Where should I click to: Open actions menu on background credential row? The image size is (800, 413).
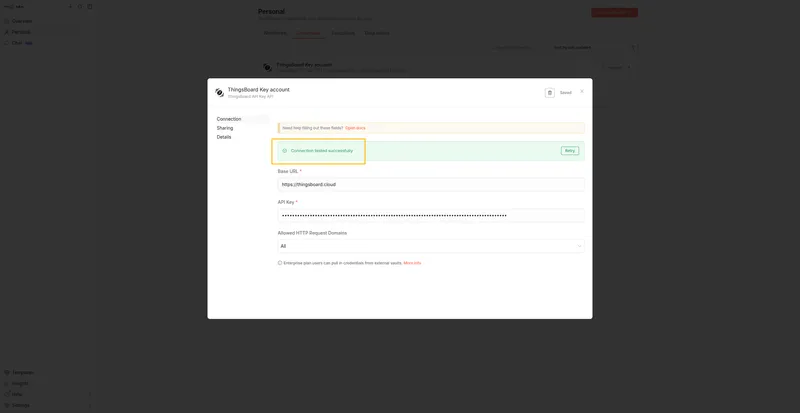point(629,67)
